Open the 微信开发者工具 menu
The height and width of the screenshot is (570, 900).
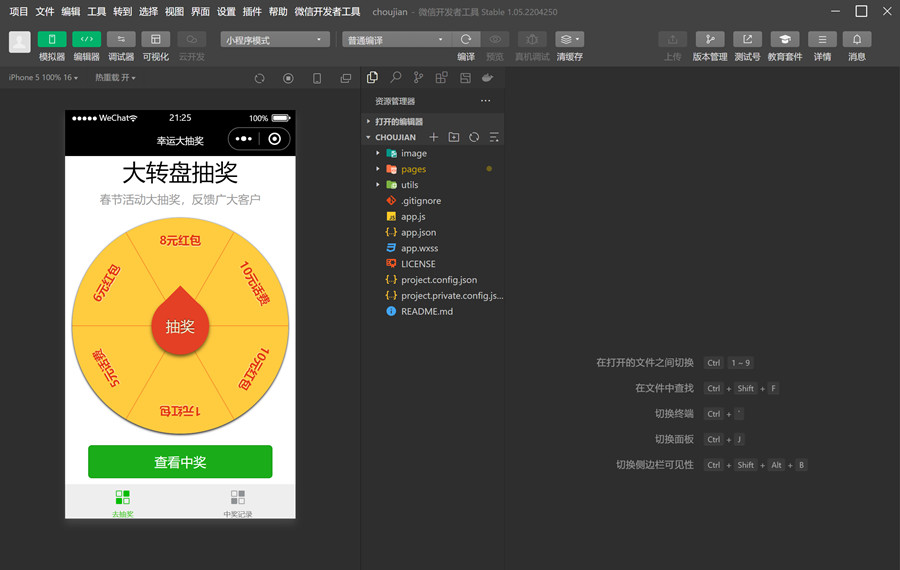[328, 11]
